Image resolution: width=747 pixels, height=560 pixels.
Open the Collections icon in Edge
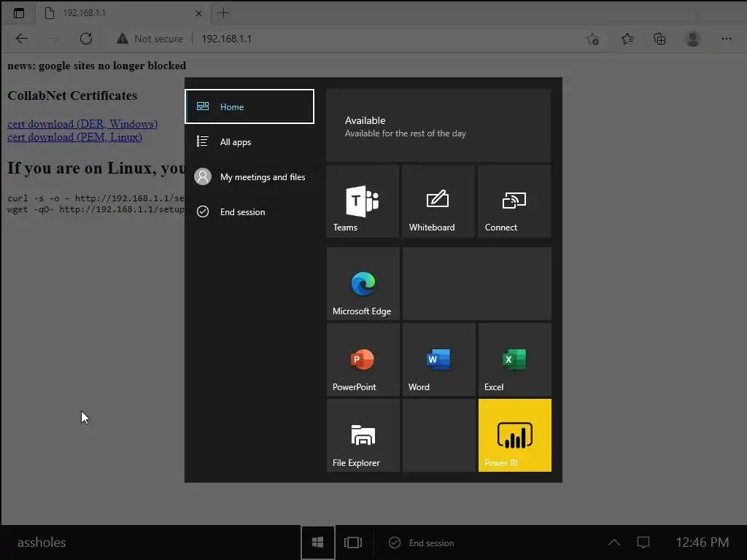pos(659,39)
